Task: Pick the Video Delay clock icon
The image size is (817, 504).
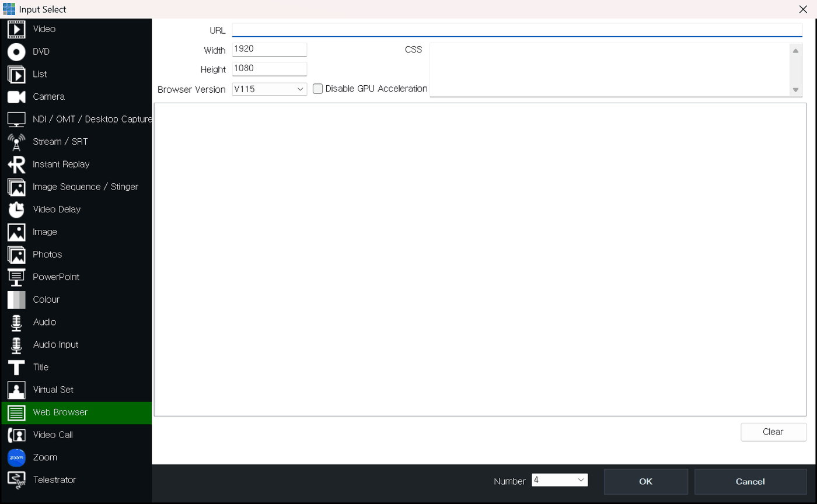Action: click(16, 209)
